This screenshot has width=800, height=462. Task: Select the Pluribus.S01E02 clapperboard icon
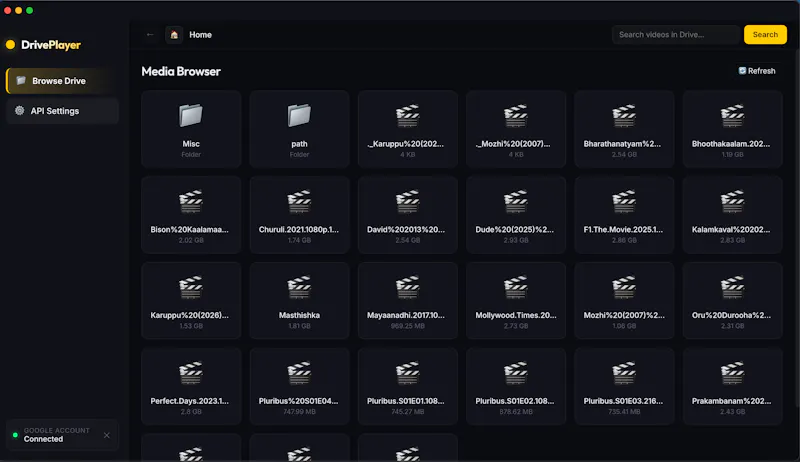coord(516,373)
